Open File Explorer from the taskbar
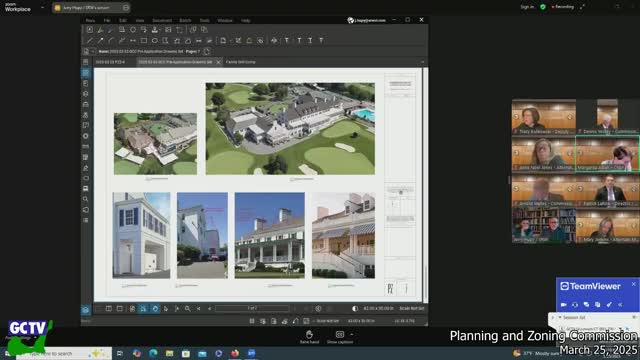 pos(169,353)
